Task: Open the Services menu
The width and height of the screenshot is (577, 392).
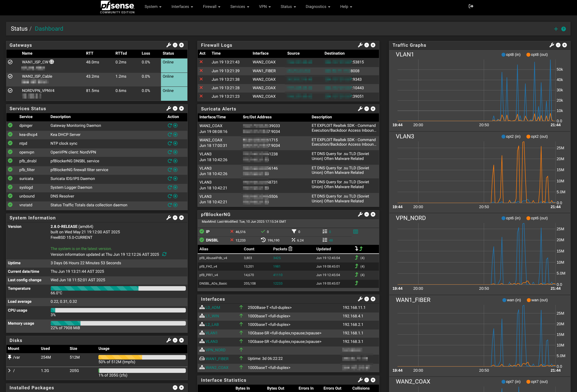Action: point(240,7)
